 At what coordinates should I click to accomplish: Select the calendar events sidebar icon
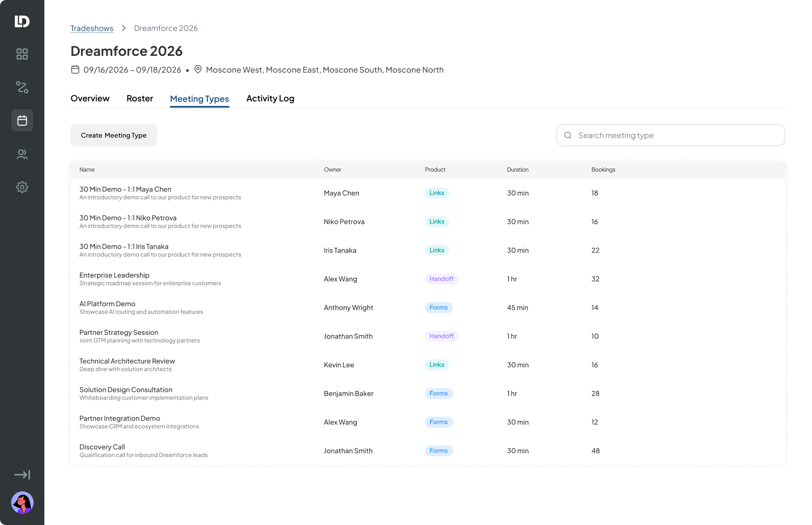click(x=22, y=121)
